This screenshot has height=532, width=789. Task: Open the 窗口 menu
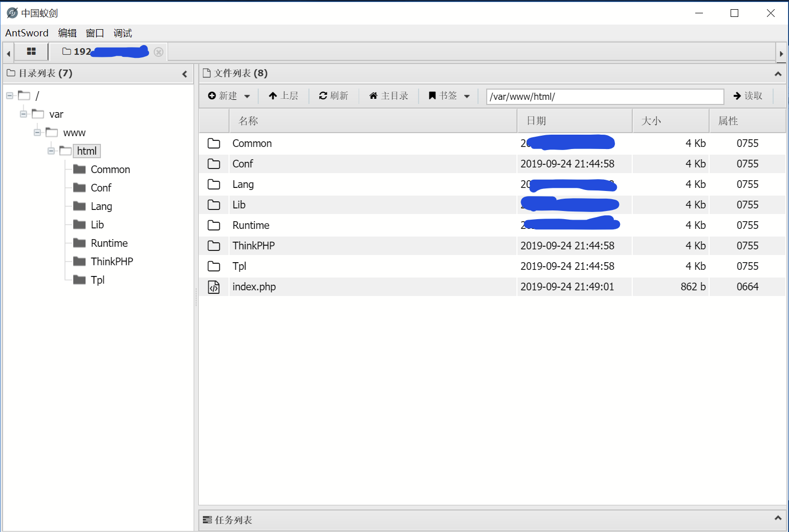[95, 33]
